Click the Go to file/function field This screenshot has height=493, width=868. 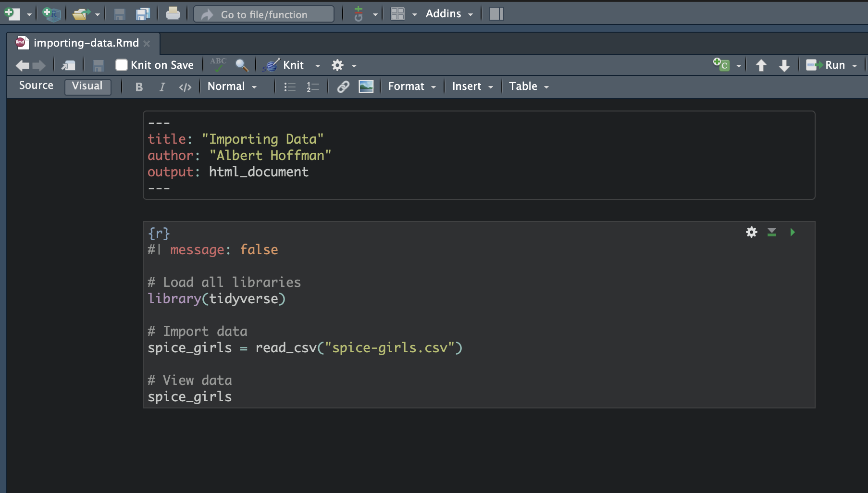tap(264, 14)
